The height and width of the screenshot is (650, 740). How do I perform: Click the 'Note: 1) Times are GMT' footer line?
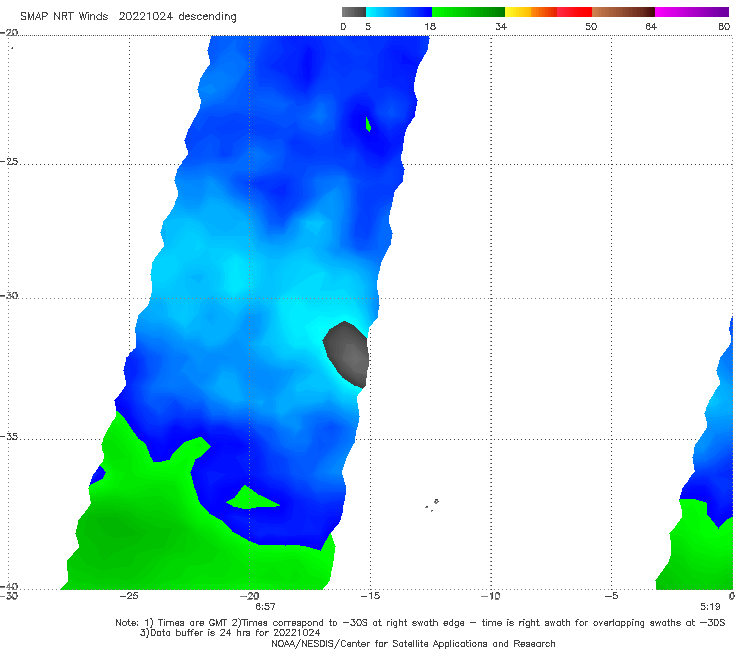click(420, 623)
